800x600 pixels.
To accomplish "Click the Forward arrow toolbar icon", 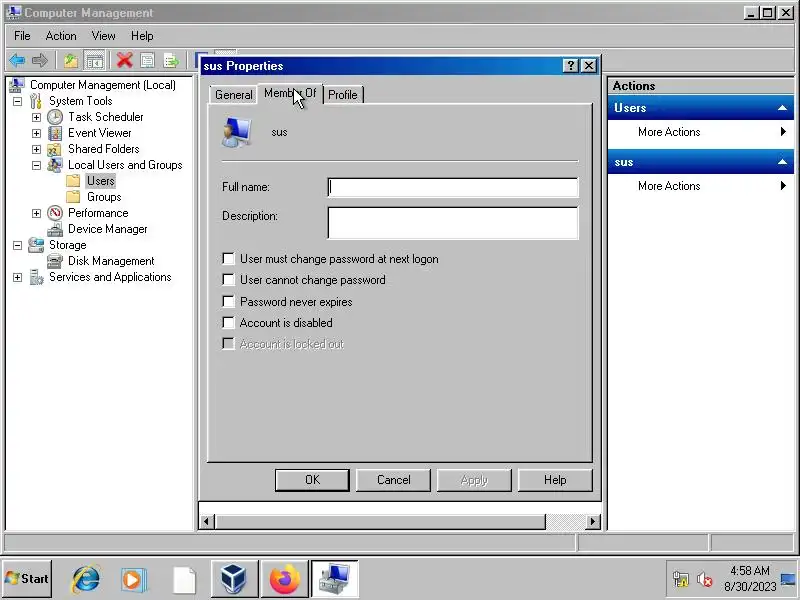I will [x=40, y=61].
